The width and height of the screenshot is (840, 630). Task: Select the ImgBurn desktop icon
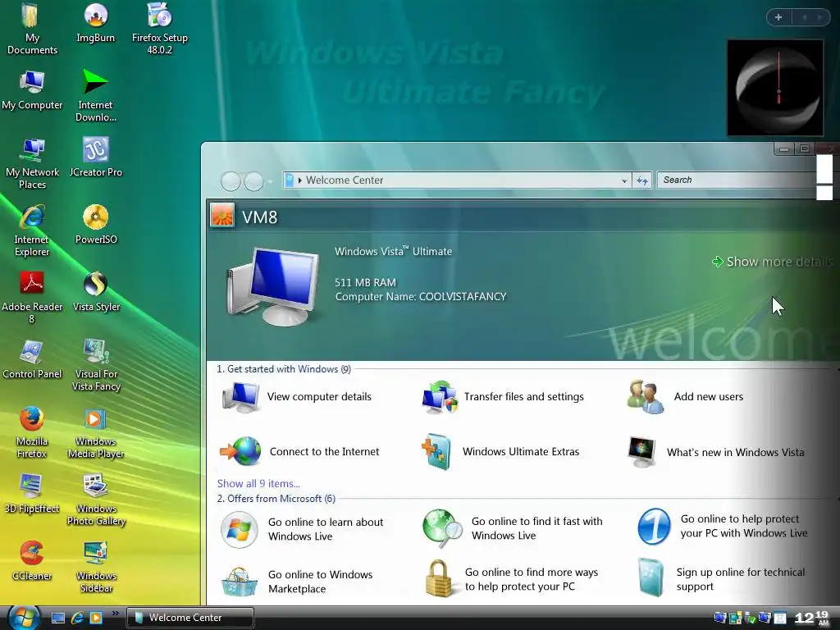(95, 24)
